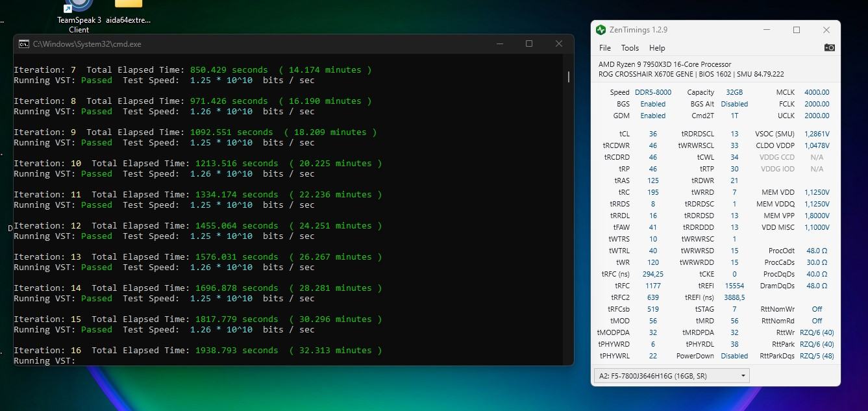Click the AMD Ryzen 9 7950X3D processor text

point(665,64)
